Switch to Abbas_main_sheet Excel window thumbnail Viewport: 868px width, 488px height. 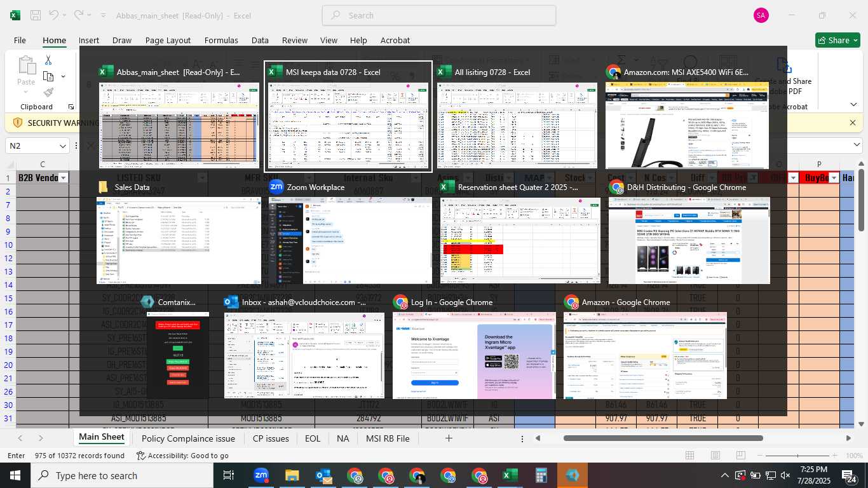point(179,116)
